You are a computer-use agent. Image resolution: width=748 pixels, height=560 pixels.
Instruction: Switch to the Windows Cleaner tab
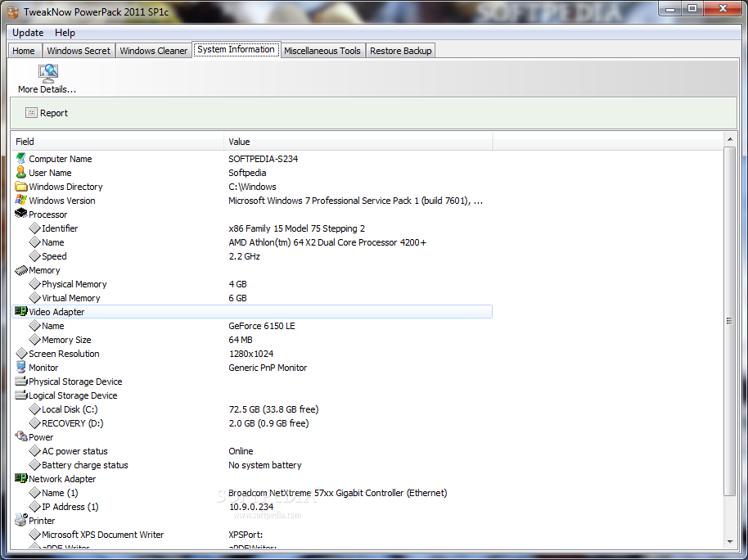154,51
